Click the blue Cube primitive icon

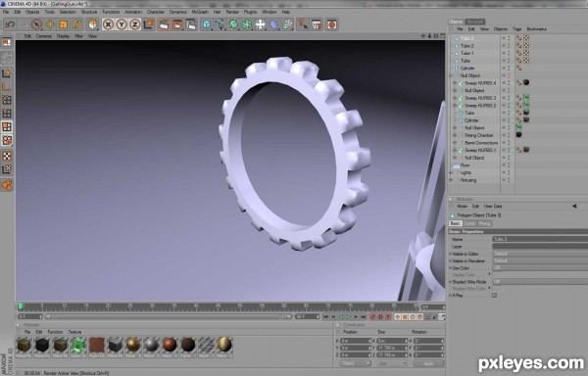(x=207, y=24)
